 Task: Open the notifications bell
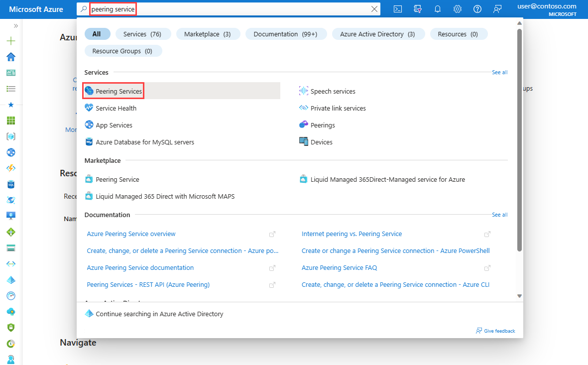click(x=437, y=9)
